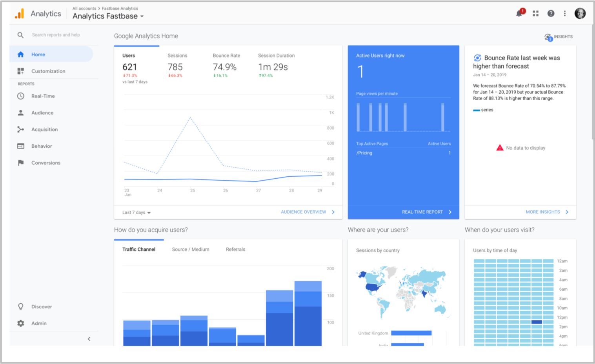Switch to Source / Medium tab
The height and width of the screenshot is (364, 595).
point(191,249)
